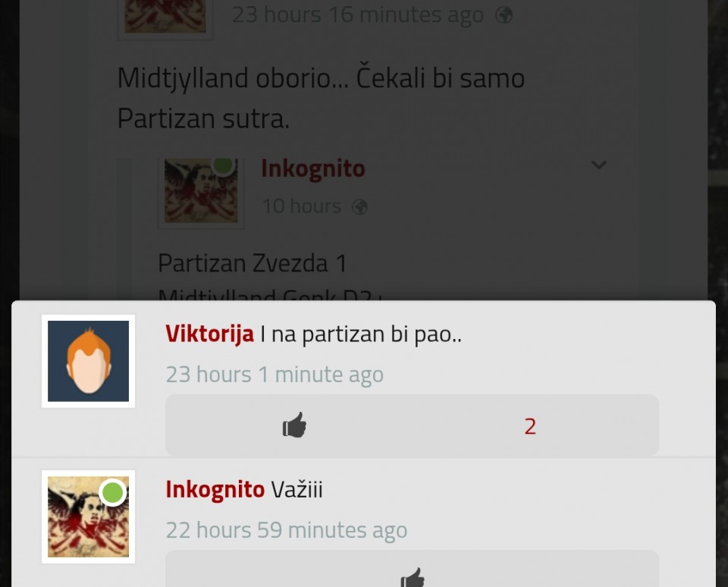Click Inkognito's green online status dot in comments
The height and width of the screenshot is (587, 728).
(x=112, y=492)
